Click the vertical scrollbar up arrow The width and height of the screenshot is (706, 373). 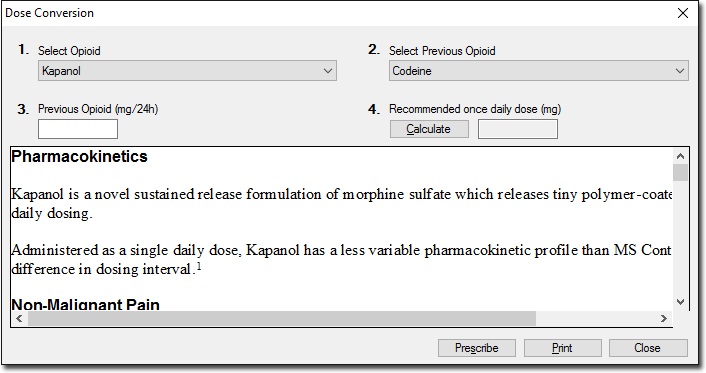click(x=680, y=156)
